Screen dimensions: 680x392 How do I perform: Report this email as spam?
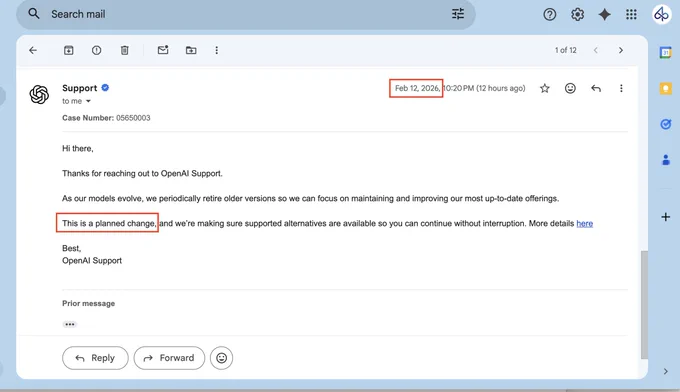tap(96, 50)
